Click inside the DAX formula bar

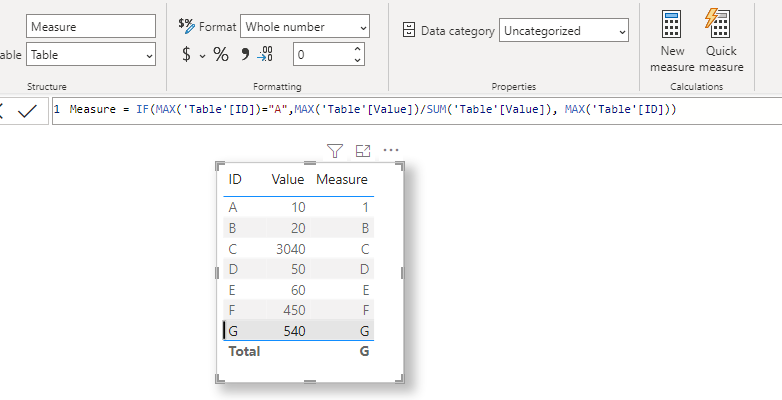(417, 111)
